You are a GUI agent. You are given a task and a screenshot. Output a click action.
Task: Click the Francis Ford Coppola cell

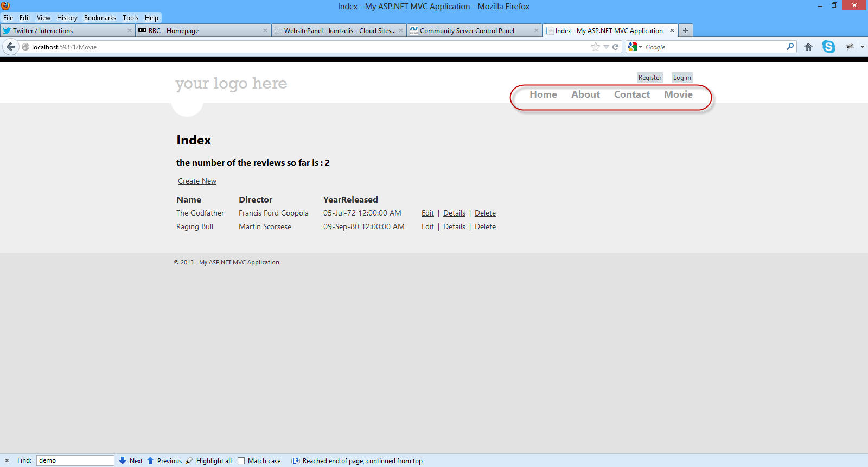(273, 213)
